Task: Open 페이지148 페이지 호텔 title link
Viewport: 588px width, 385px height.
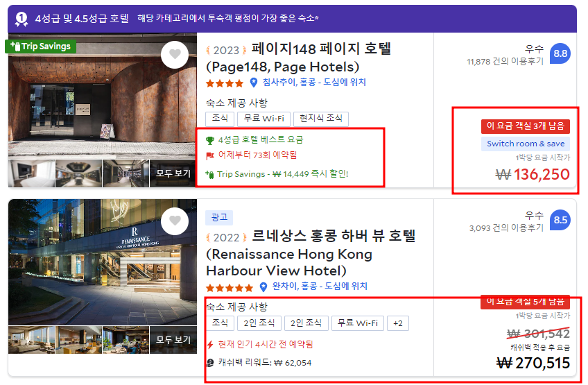Action: pyautogui.click(x=298, y=58)
